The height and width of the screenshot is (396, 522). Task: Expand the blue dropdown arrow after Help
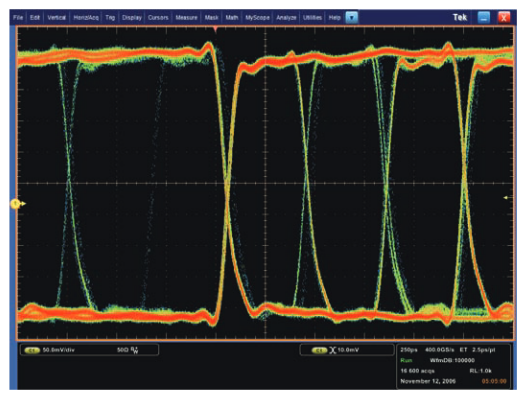coord(351,17)
